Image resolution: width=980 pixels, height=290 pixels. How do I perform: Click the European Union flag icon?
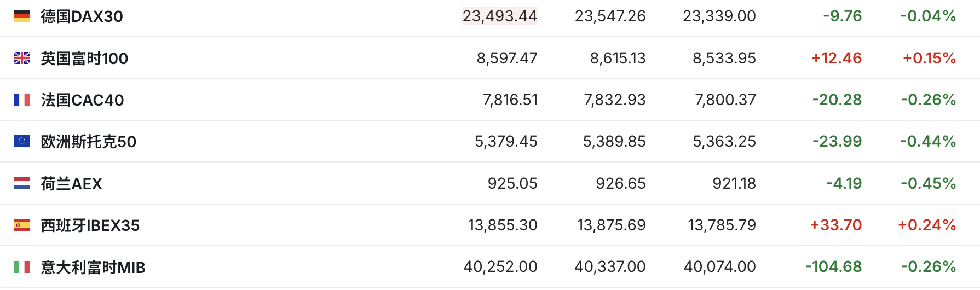(22, 141)
